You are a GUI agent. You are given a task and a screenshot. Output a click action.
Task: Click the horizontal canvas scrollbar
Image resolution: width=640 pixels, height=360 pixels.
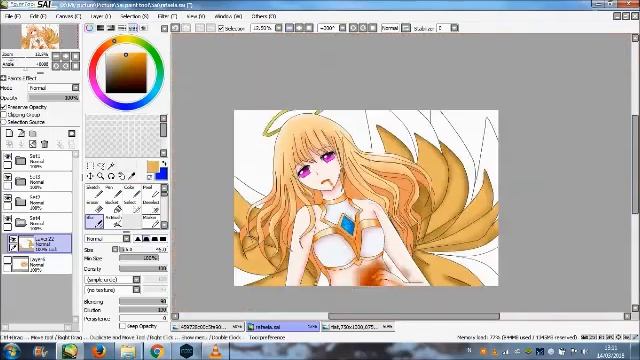pos(414,316)
